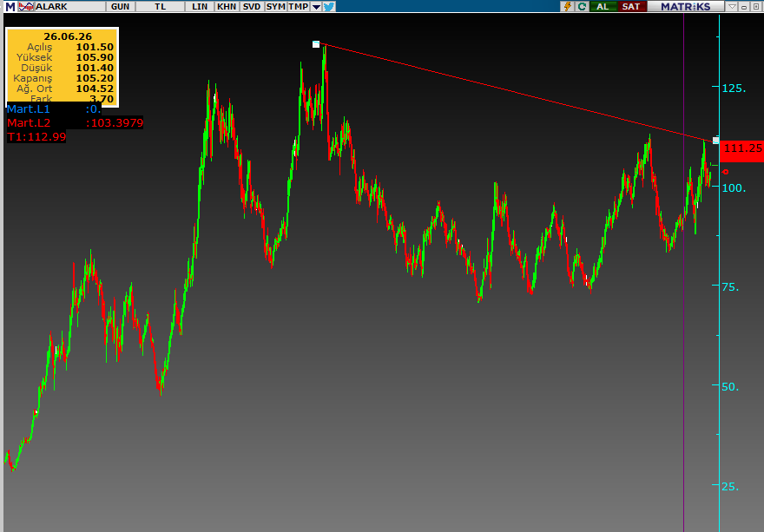Viewport: 764px width, 532px height.
Task: Click the SVD toolbar button
Action: [252, 6]
